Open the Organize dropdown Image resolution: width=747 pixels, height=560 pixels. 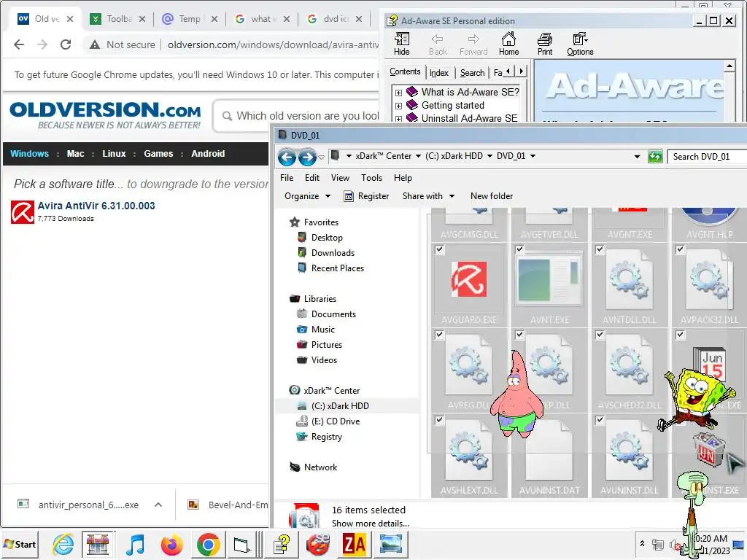pos(307,196)
